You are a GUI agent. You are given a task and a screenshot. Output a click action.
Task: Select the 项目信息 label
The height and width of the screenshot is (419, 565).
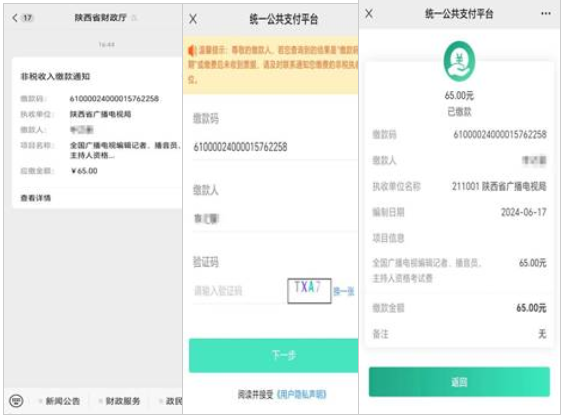[388, 238]
